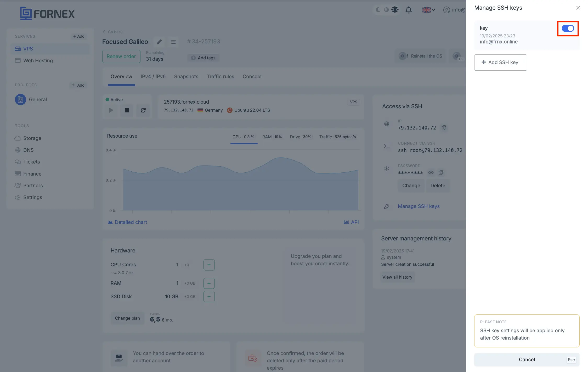The width and height of the screenshot is (588, 372).
Task: Switch to dark theme moon icon
Action: point(378,10)
